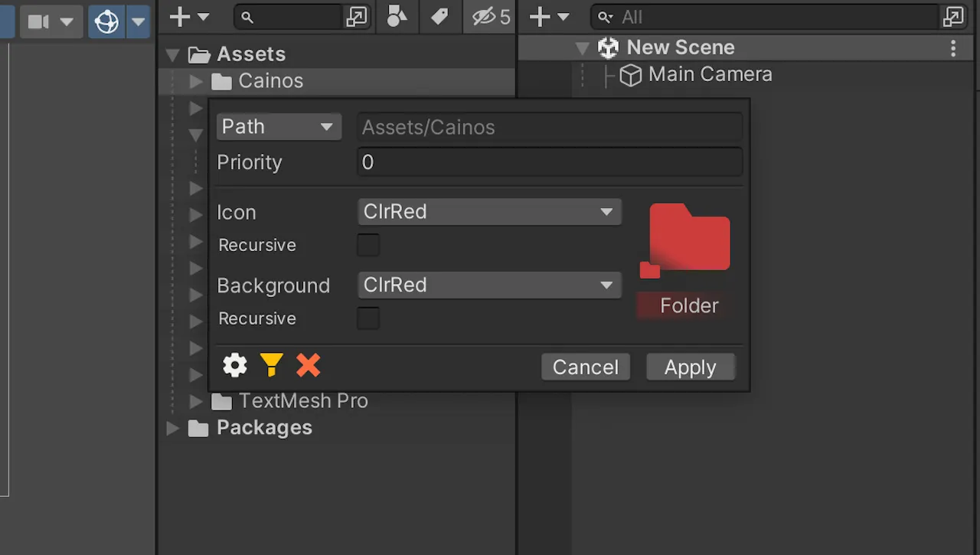Click the settings gear icon in the popup
The height and width of the screenshot is (555, 980).
click(235, 366)
